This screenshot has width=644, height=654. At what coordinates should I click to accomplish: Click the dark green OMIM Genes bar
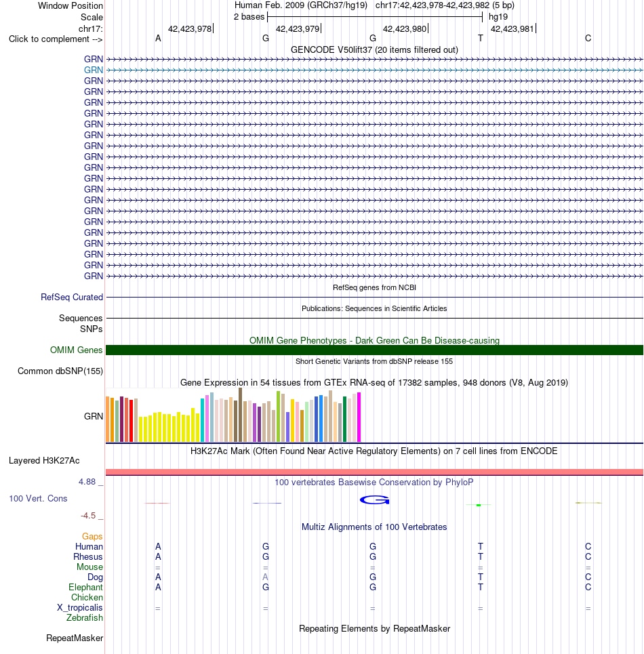pyautogui.click(x=374, y=350)
